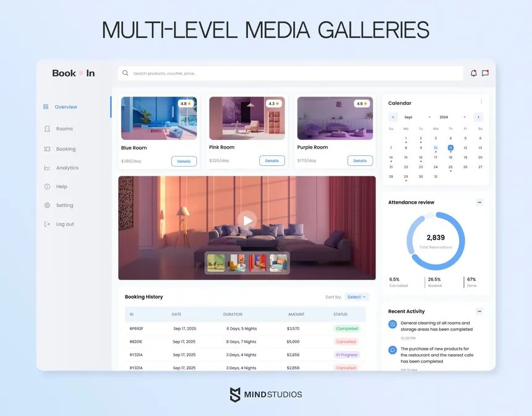Open the notifications bell icon
This screenshot has width=532, height=416.
tap(473, 73)
